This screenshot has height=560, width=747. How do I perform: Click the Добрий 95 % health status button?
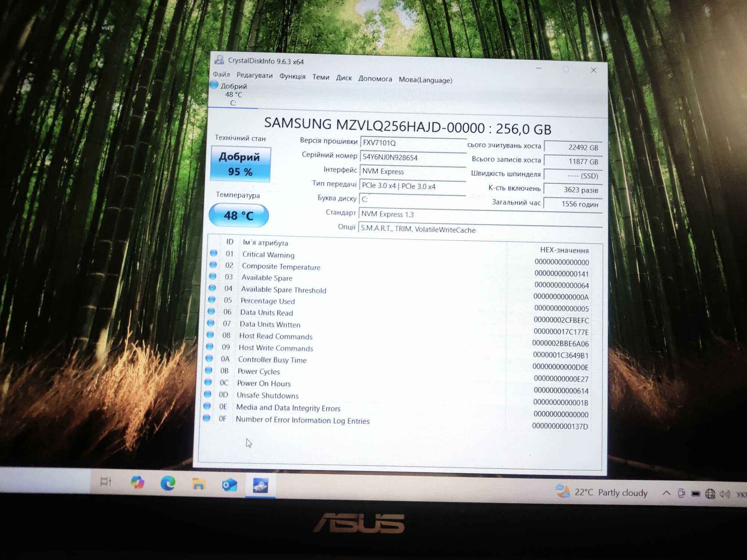click(240, 164)
